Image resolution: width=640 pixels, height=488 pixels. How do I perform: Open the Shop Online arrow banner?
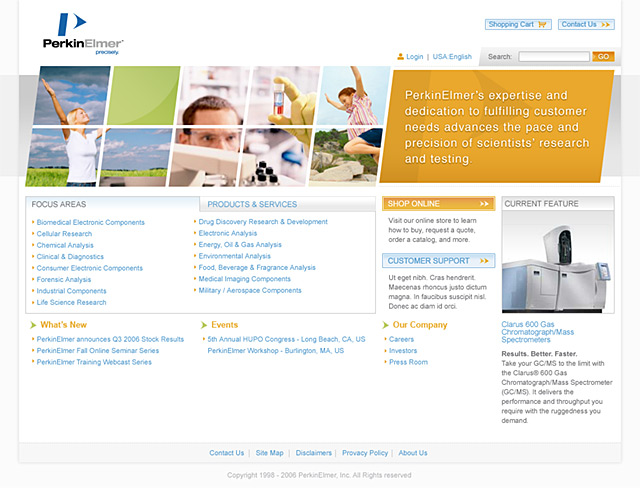(438, 203)
